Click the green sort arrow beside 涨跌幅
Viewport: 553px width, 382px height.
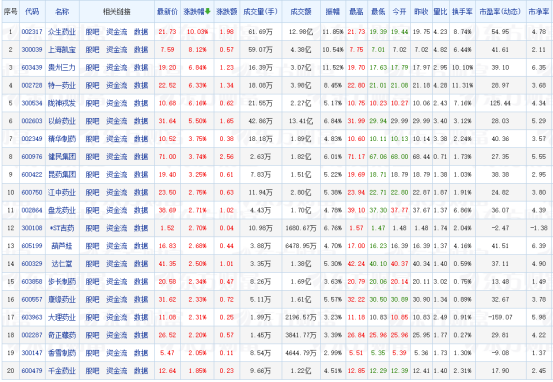click(x=208, y=11)
